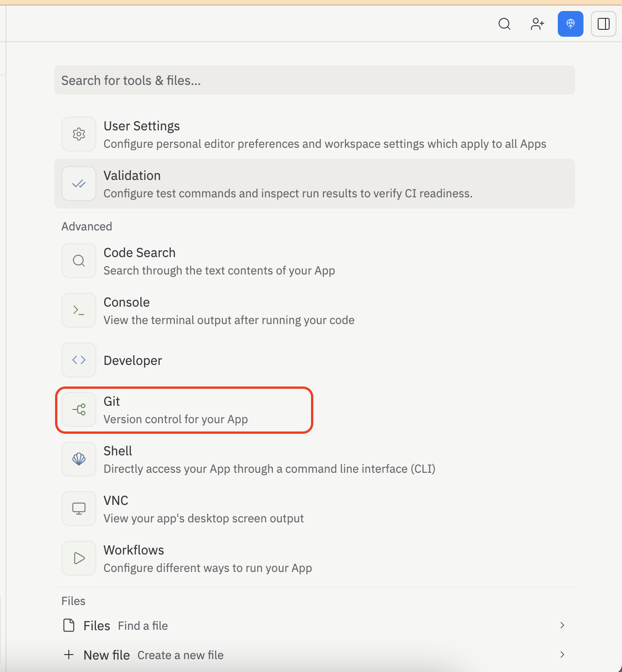
Task: Collapse the highlighted Git entry
Action: click(183, 409)
